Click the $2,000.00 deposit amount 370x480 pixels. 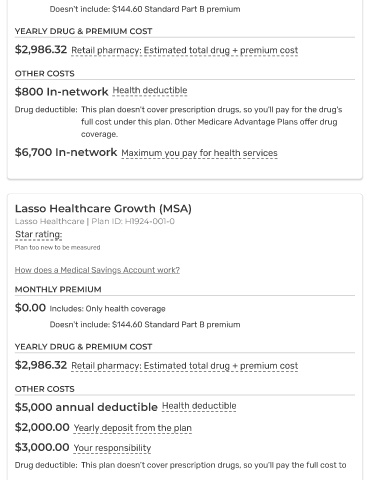[x=42, y=427]
